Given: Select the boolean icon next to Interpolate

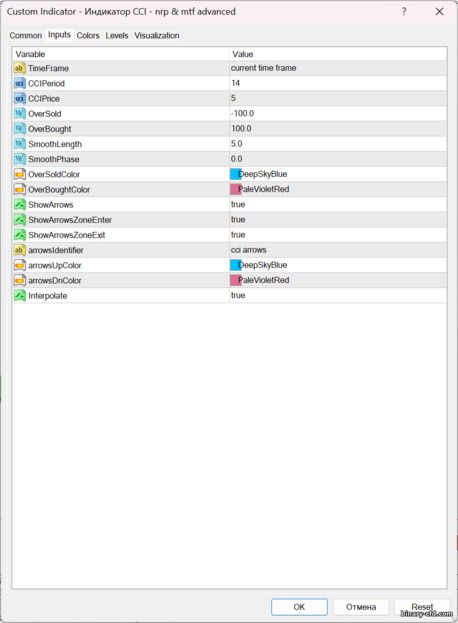Looking at the screenshot, I should [19, 296].
